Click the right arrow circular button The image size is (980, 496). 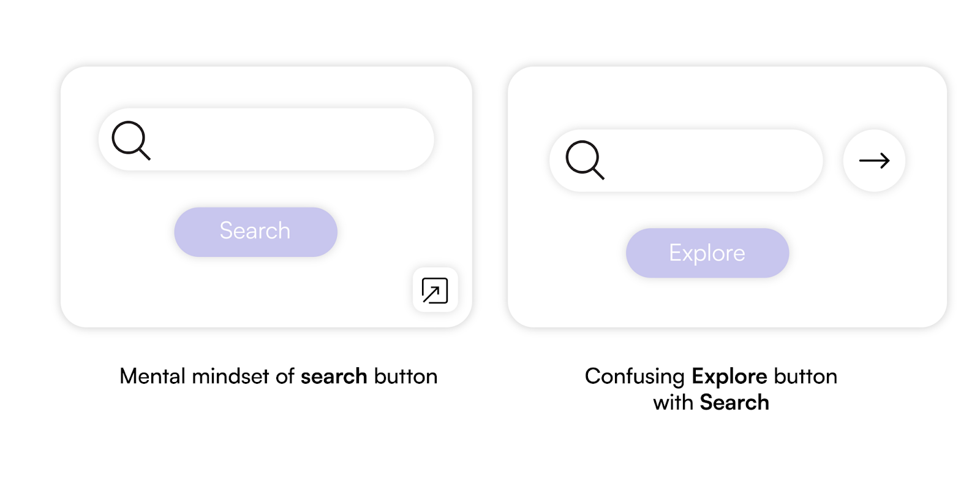coord(874,161)
